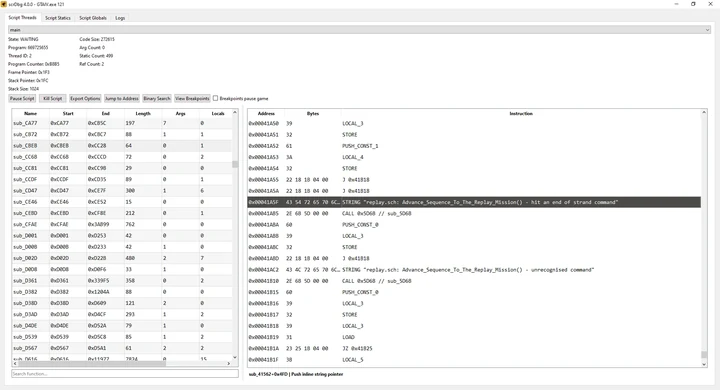This screenshot has width=720, height=390.
Task: Select the sub_D3AD function row
Action: 122,315
